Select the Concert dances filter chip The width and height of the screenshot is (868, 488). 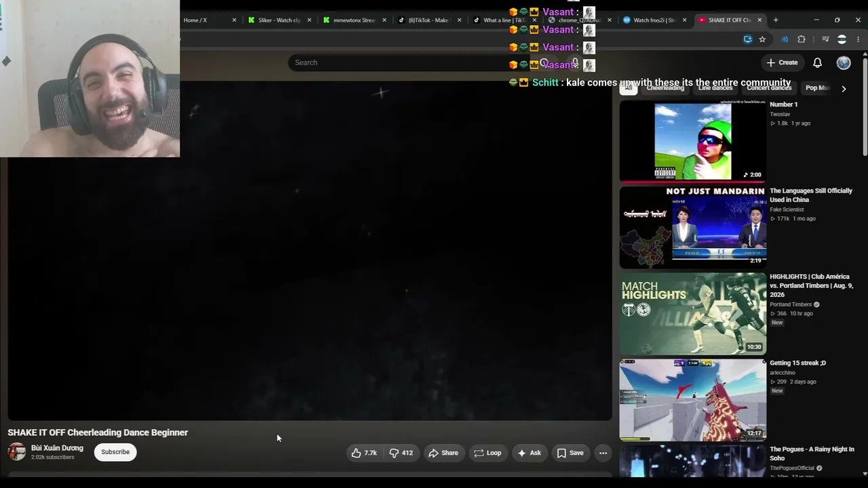coord(769,88)
